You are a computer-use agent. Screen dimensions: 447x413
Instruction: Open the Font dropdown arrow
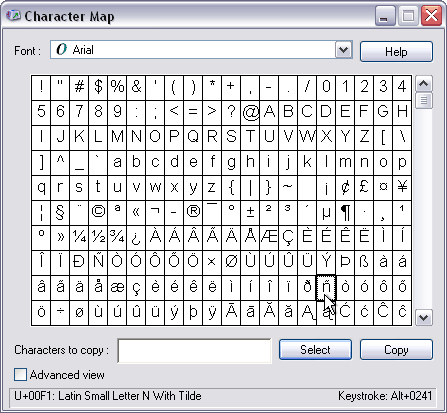click(343, 50)
